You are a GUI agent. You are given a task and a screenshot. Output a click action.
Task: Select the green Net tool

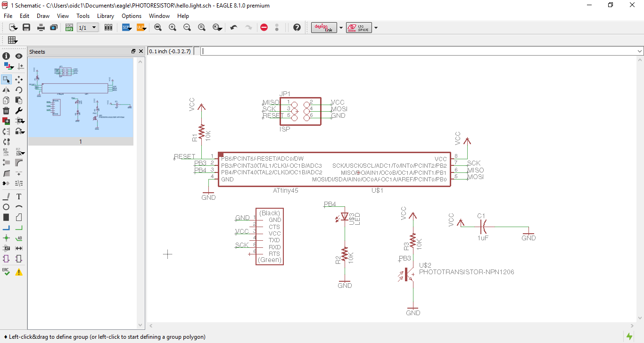pos(19,228)
